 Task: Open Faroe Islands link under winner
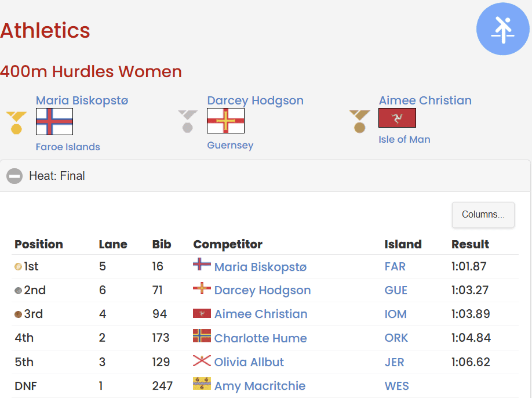(x=68, y=147)
